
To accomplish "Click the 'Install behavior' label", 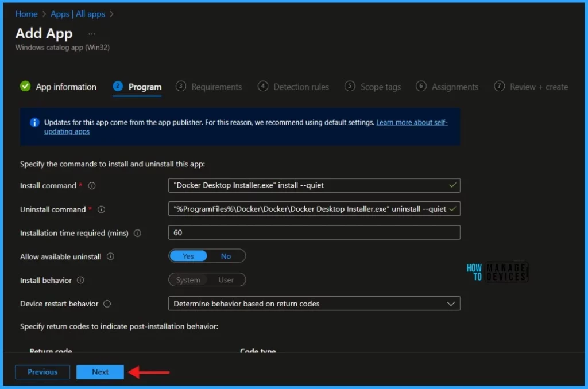I will pyautogui.click(x=46, y=281).
